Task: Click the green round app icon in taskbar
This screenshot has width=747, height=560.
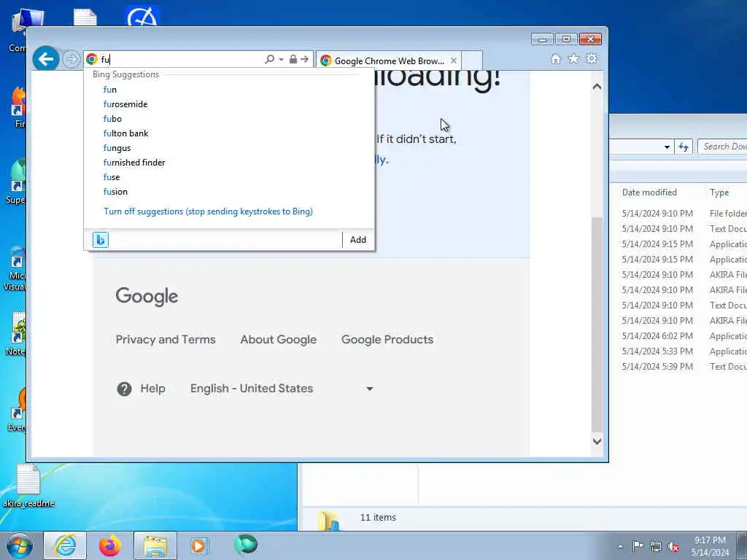Action: pyautogui.click(x=246, y=545)
